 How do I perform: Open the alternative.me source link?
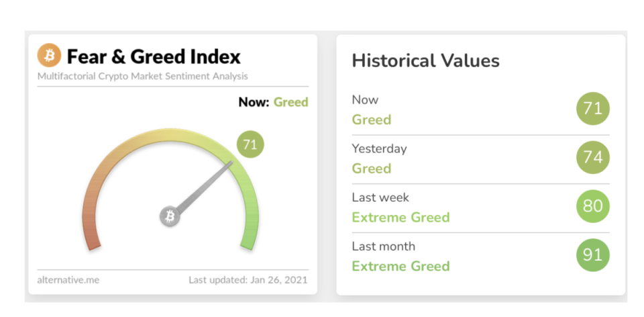(68, 281)
